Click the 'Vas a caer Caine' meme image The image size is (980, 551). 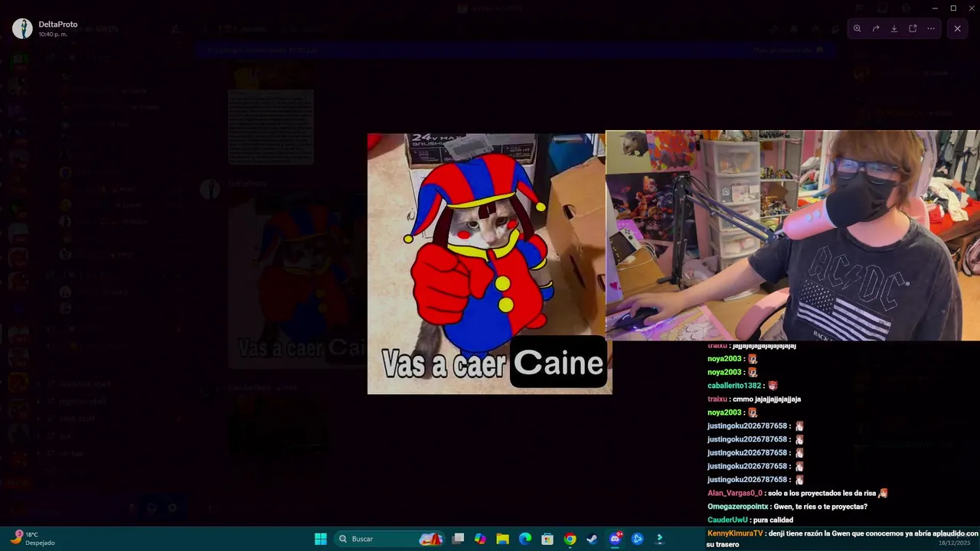click(x=489, y=264)
